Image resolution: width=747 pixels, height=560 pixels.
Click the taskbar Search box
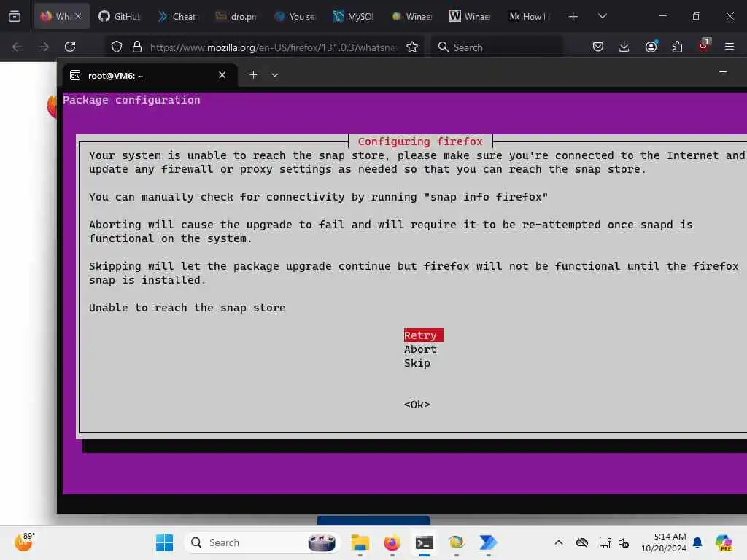(262, 542)
